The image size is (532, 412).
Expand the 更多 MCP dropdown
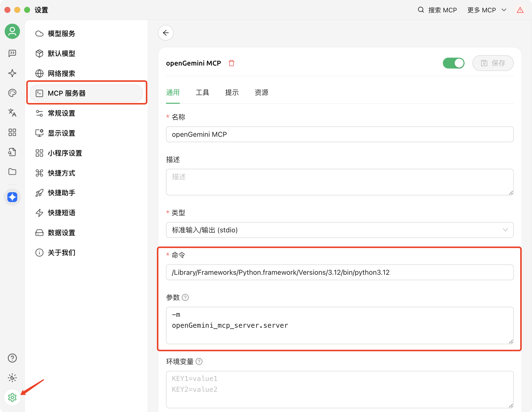pyautogui.click(x=487, y=10)
